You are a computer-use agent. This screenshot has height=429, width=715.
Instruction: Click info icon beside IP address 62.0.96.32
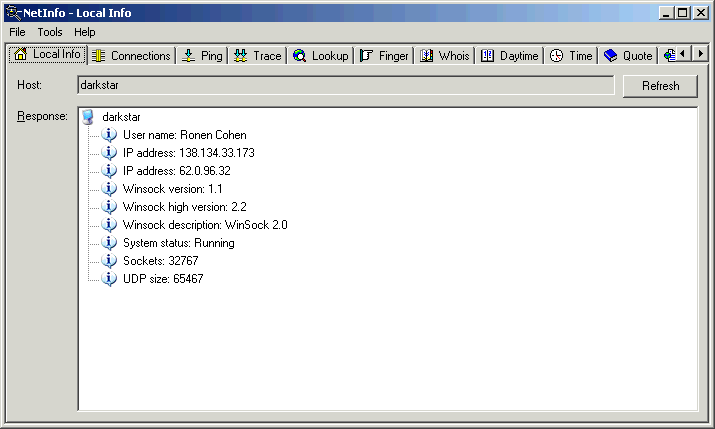pos(109,171)
